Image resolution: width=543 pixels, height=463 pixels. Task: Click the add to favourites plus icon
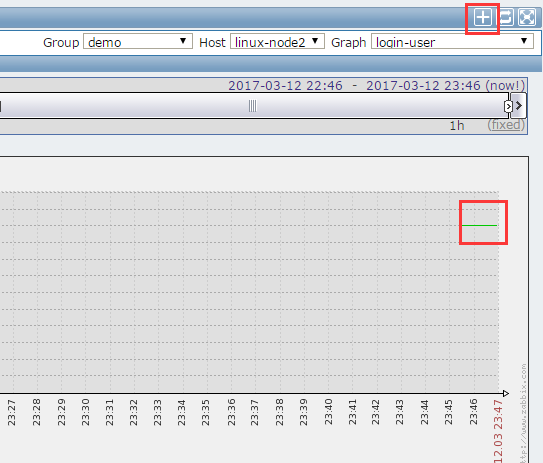pos(483,17)
